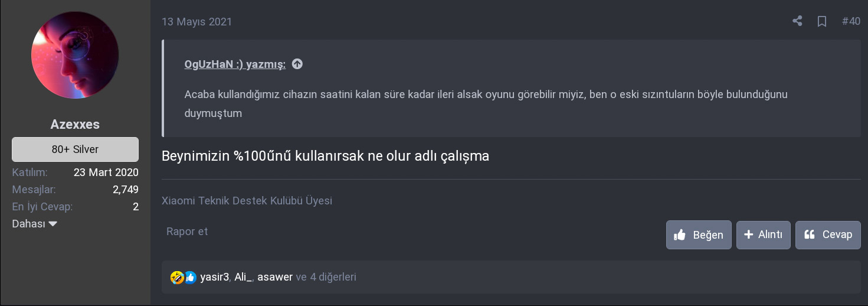Screen dimensions: 868x306
Task: Click the laughing emoji reaction icon
Action: (176, 277)
